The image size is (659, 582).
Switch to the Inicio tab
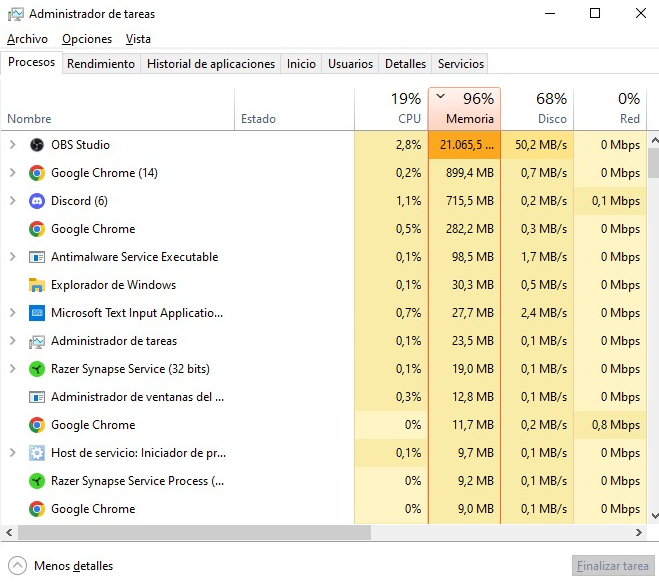(x=301, y=64)
